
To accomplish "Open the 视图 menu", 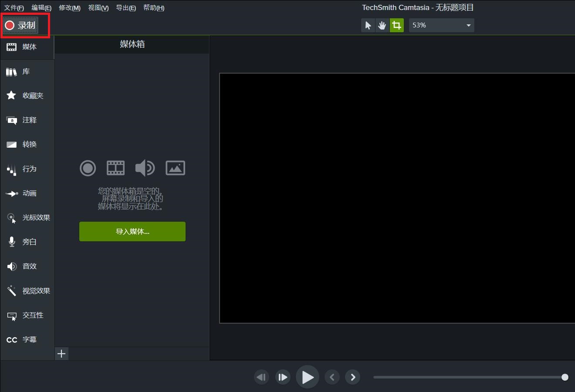I will [98, 8].
